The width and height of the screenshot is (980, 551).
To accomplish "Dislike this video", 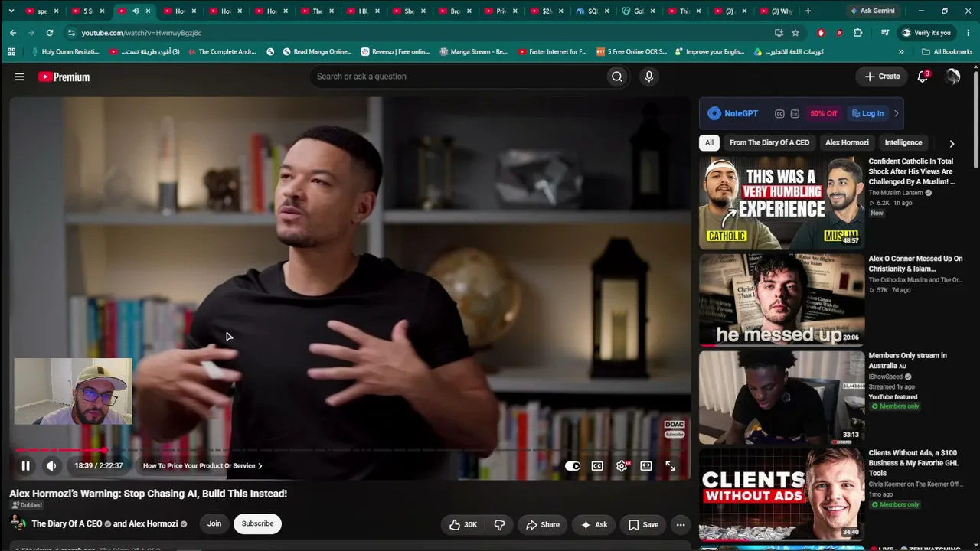I will point(499,524).
